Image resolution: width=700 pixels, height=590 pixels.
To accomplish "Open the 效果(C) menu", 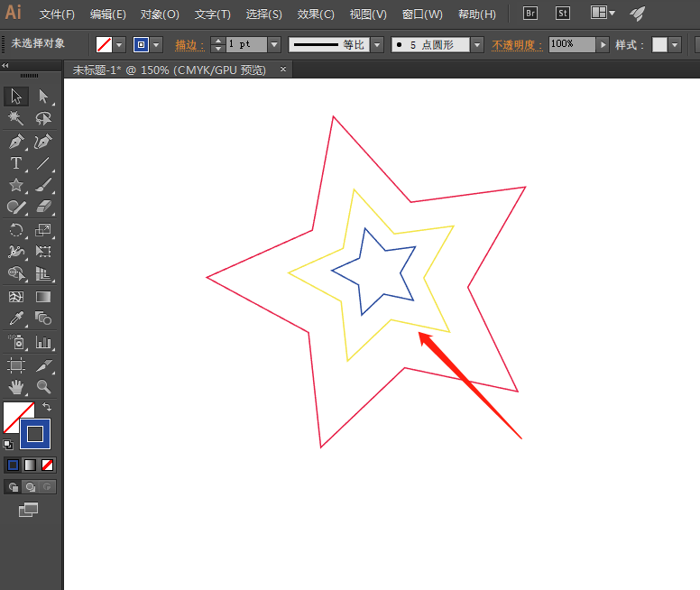I will click(x=315, y=14).
